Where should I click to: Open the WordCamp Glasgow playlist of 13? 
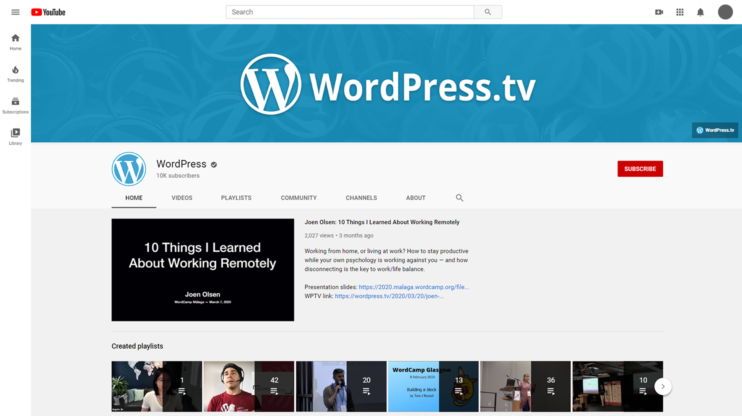[433, 386]
